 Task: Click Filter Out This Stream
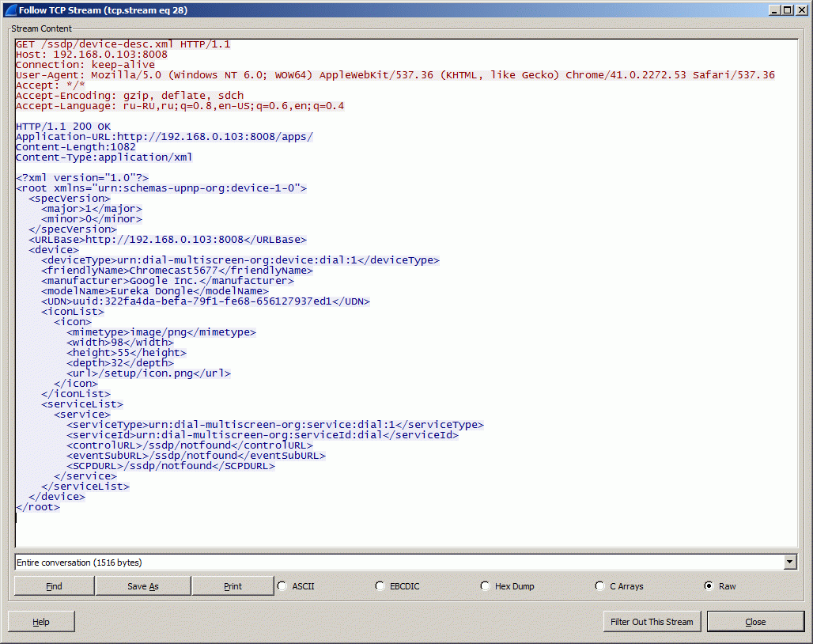click(x=652, y=622)
